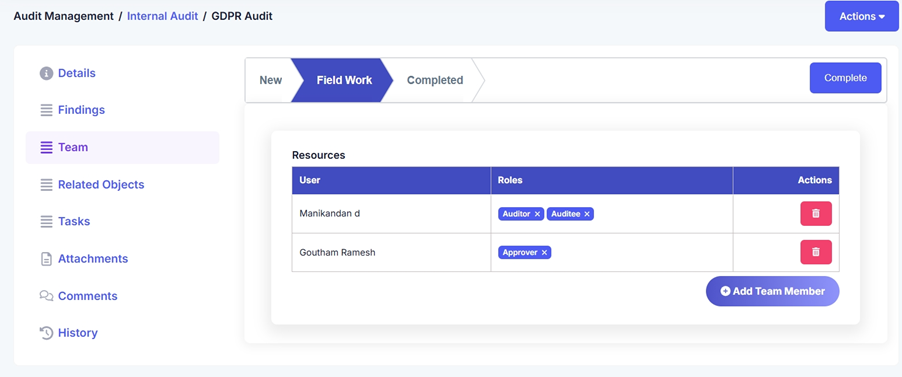Screen dimensions: 902x377
Task: Click the Actions column header
Action: [x=786, y=180]
